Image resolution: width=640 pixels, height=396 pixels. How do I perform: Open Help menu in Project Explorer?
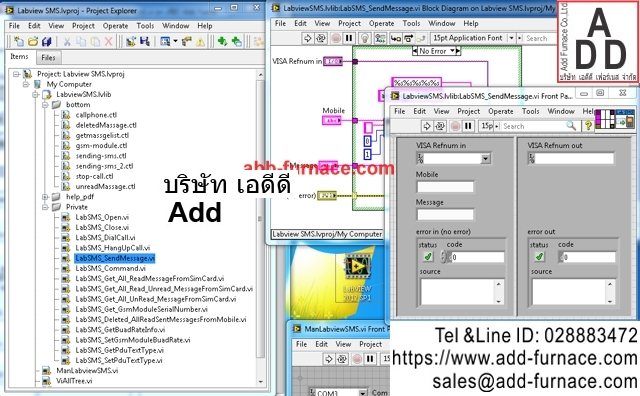(204, 26)
